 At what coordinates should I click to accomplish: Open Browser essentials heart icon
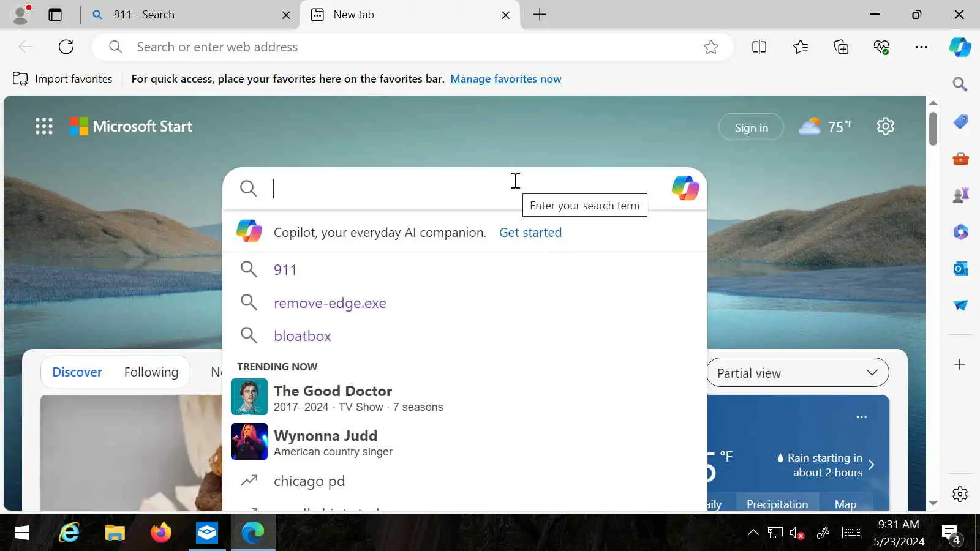pos(881,47)
